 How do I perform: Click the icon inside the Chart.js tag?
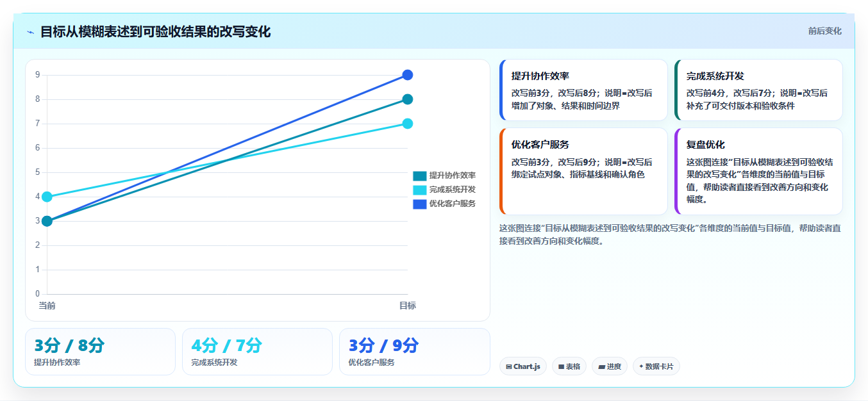[x=509, y=367]
